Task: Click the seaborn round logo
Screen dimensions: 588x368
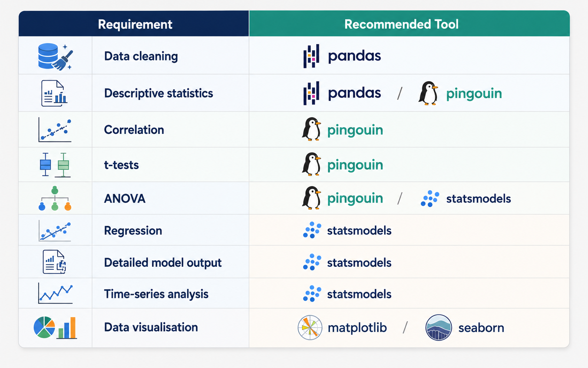Action: pos(439,328)
